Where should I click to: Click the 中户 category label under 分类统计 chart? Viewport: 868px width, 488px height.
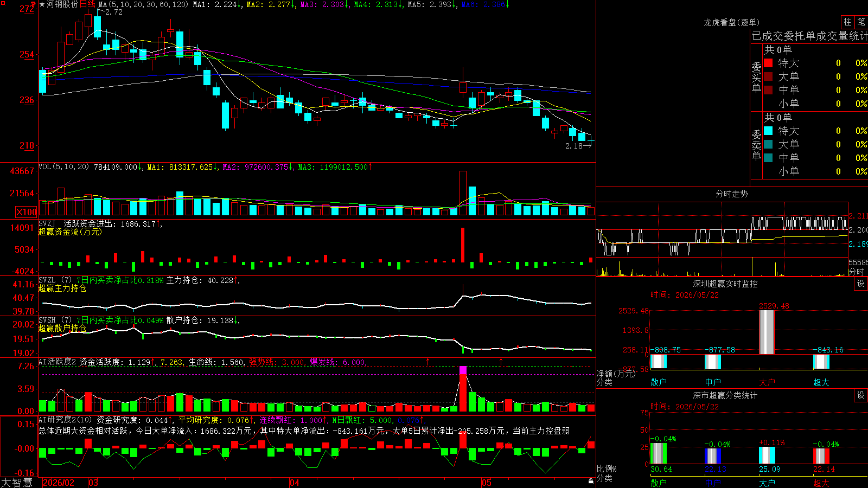point(713,483)
